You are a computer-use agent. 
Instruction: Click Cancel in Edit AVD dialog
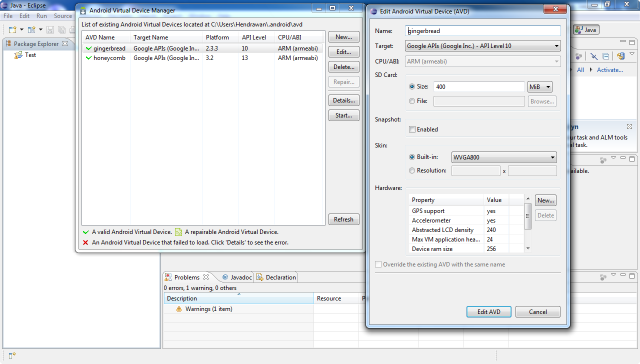tap(538, 312)
